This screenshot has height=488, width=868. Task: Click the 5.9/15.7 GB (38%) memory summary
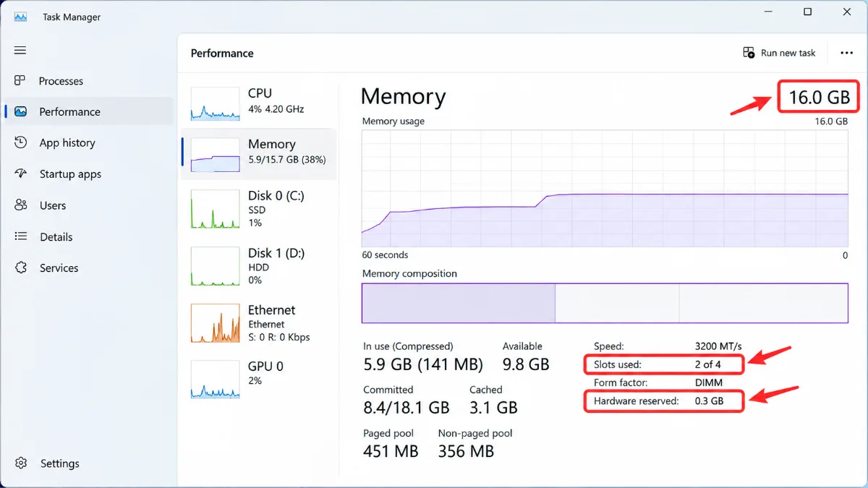(x=287, y=160)
